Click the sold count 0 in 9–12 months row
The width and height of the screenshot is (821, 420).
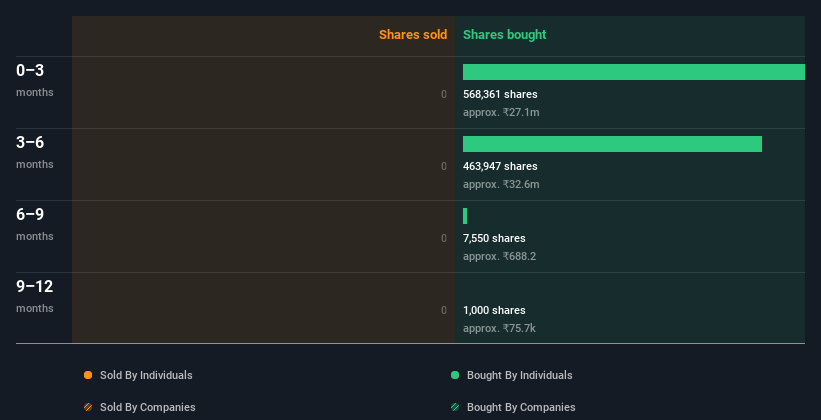(444, 310)
